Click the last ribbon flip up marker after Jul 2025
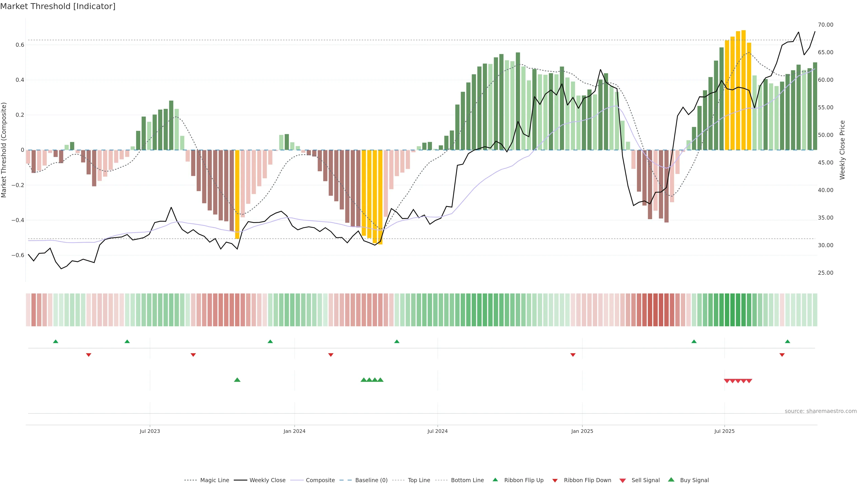868x488 pixels. pyautogui.click(x=788, y=342)
